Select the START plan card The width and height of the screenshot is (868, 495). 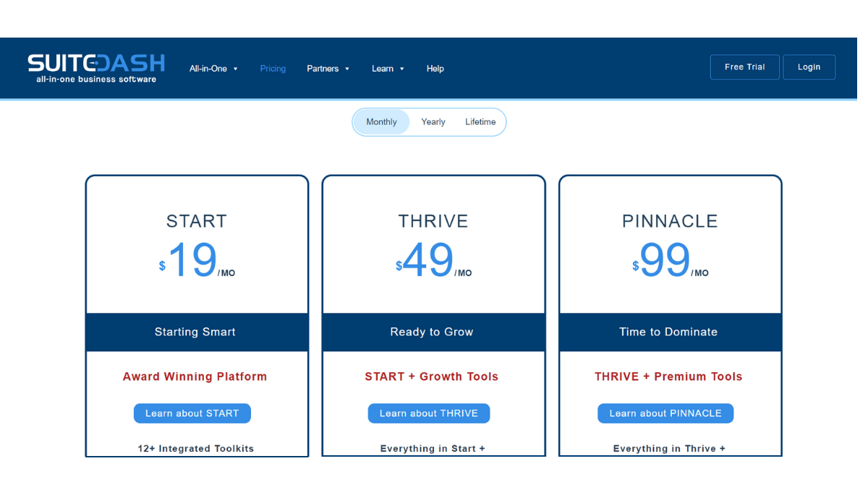pyautogui.click(x=196, y=221)
